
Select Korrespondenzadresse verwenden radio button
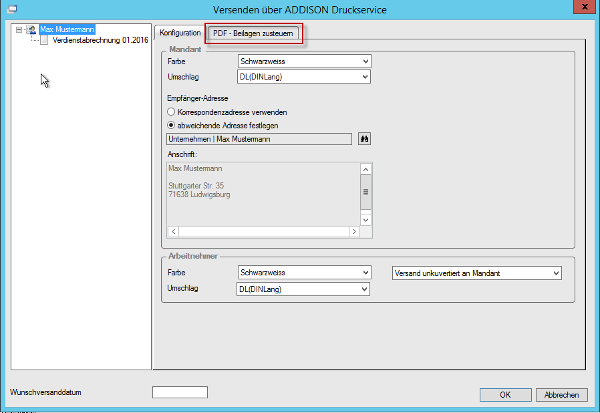pos(171,112)
